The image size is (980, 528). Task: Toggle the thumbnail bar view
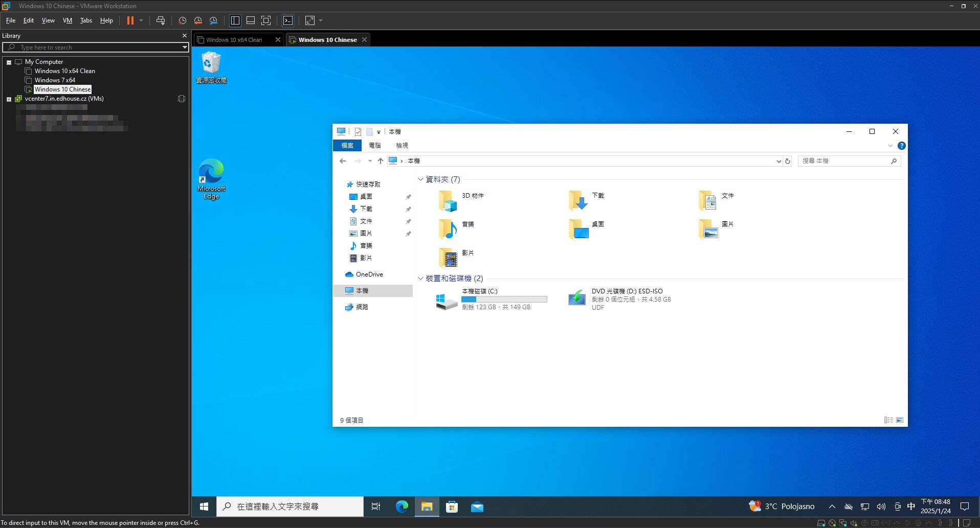[251, 20]
